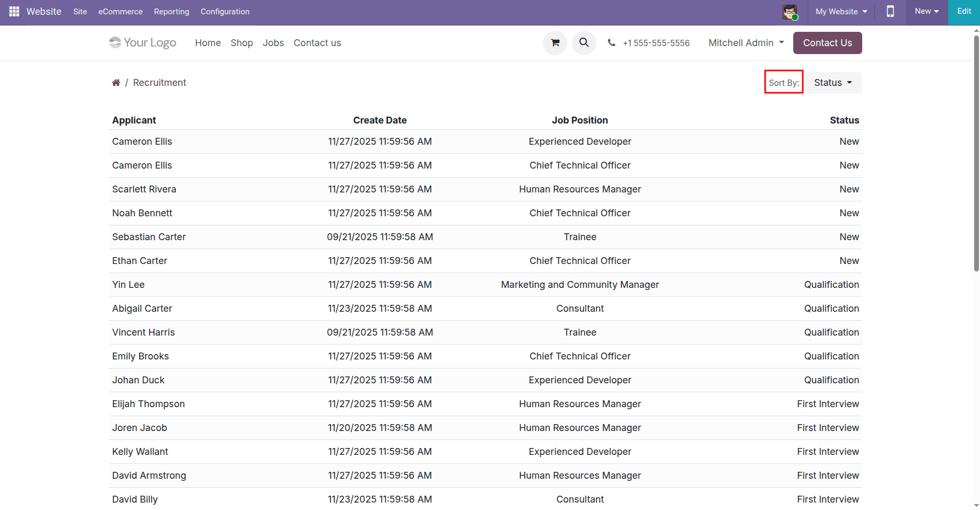Expand the Mitchell Admin account dropdown

coord(745,42)
